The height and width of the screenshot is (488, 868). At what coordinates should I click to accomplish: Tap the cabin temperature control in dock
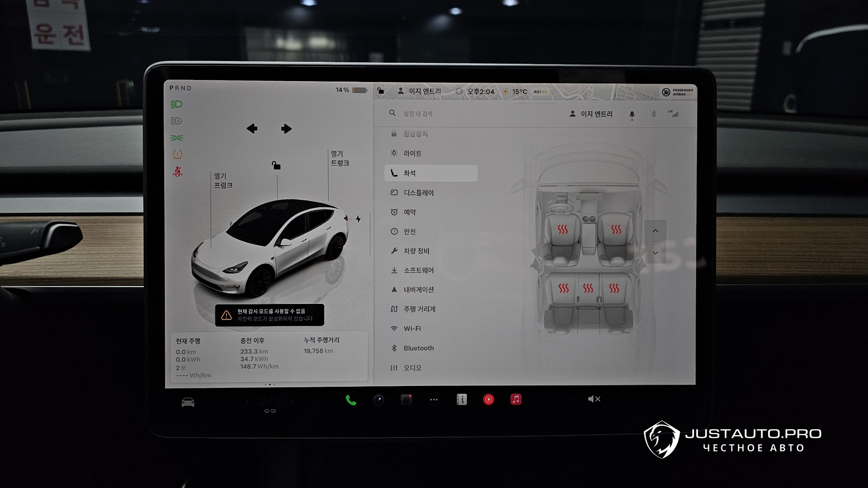(269, 402)
